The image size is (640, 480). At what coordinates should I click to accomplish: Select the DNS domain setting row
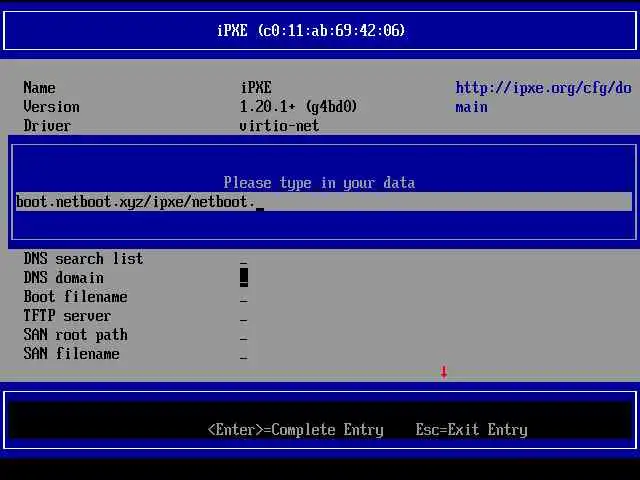[x=63, y=278]
